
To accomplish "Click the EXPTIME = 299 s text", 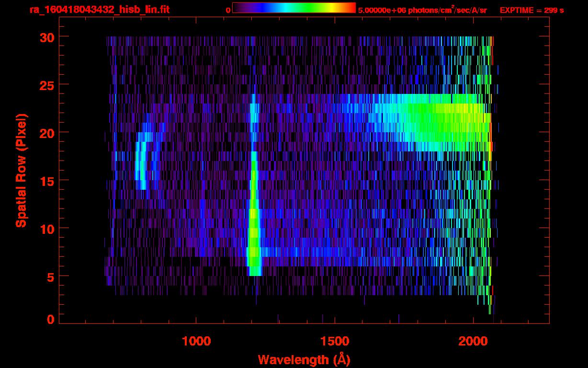I will click(531, 10).
